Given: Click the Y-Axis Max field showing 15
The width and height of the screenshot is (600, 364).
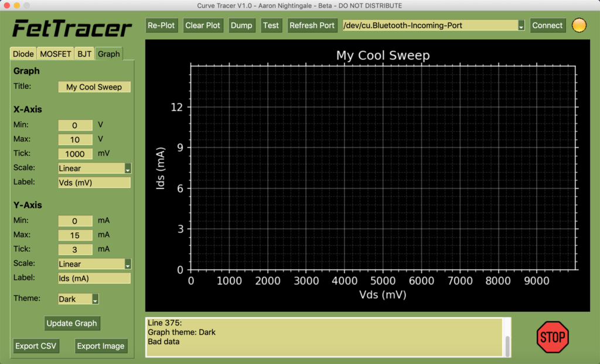Looking at the screenshot, I should pyautogui.click(x=75, y=235).
